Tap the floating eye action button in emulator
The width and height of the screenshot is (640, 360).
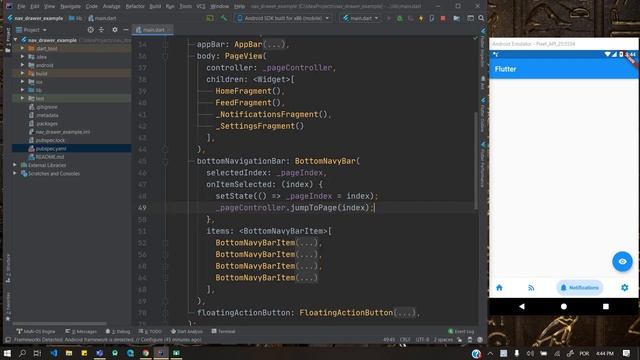(622, 261)
